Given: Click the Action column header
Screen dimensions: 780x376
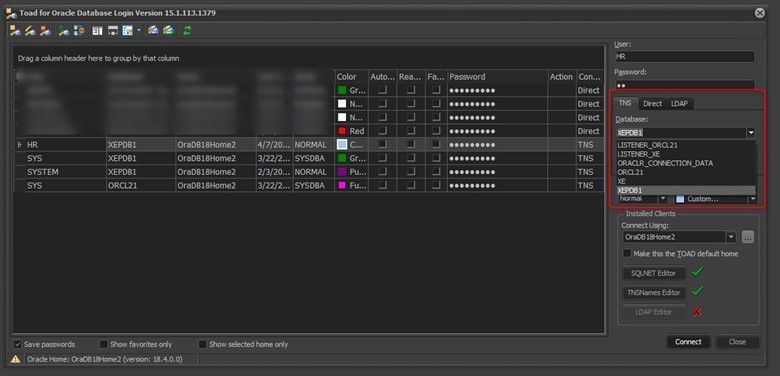Looking at the screenshot, I should pos(562,77).
